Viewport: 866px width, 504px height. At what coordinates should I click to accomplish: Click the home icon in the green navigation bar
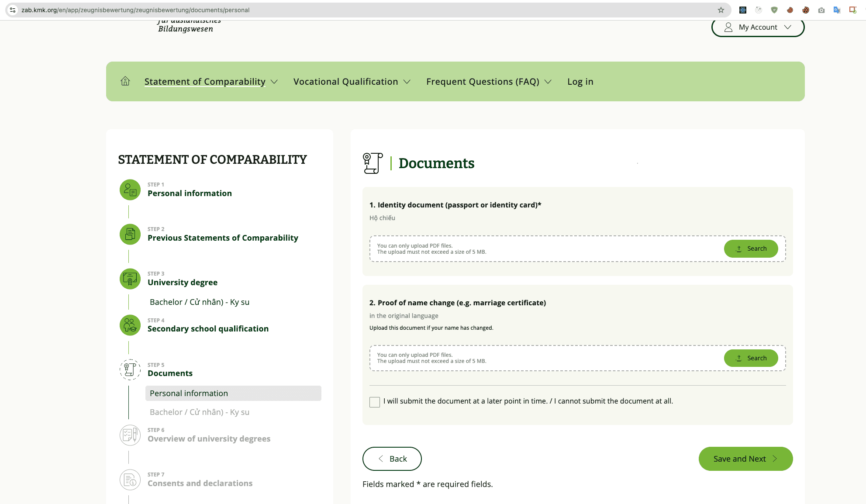(x=125, y=81)
